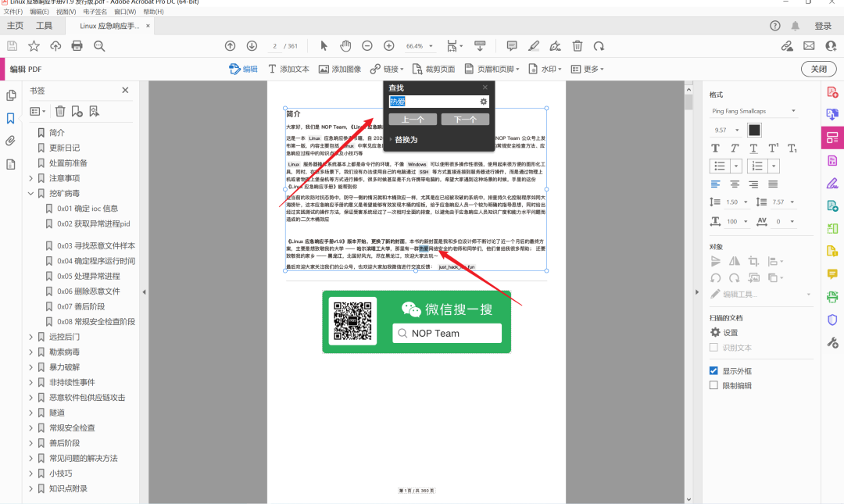The height and width of the screenshot is (504, 844).
Task: Click the bold T text style icon
Action: coord(715,148)
